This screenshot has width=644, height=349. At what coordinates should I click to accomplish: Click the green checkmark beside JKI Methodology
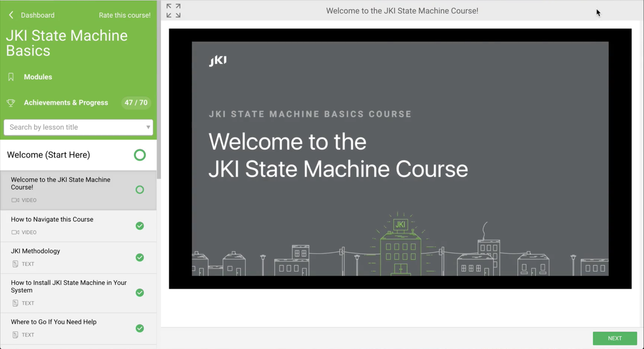click(x=140, y=257)
